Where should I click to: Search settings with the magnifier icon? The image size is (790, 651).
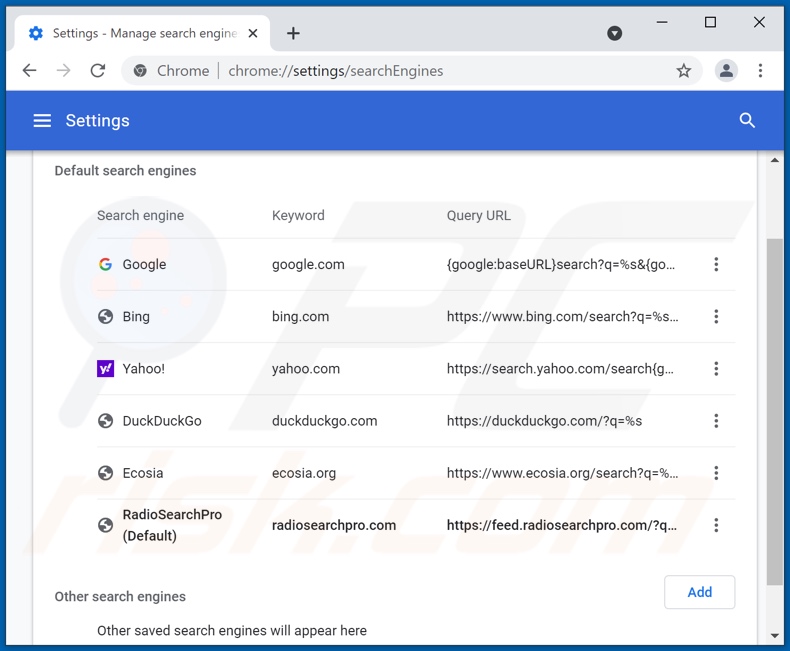(747, 120)
